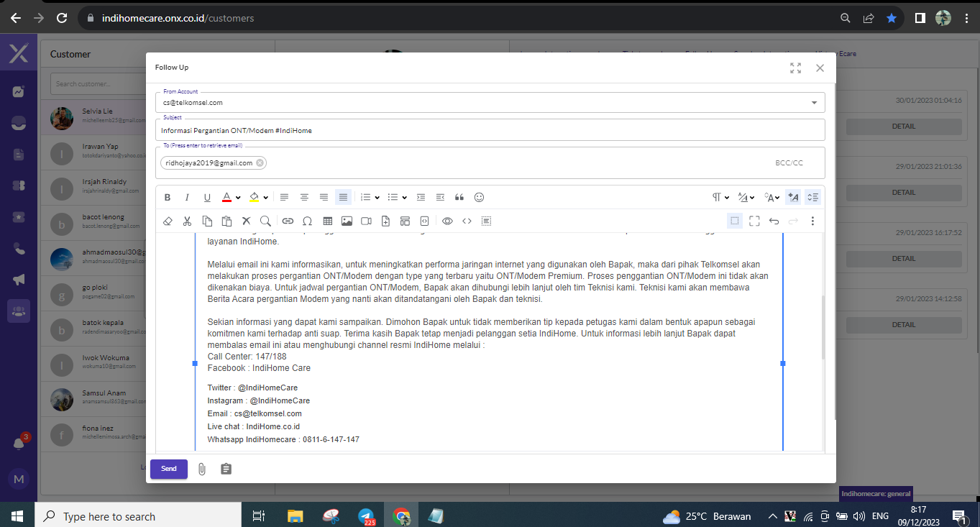Click DETAIL button for 30/01/2023 01:04:16 entry
The image size is (980, 527).
(x=904, y=127)
